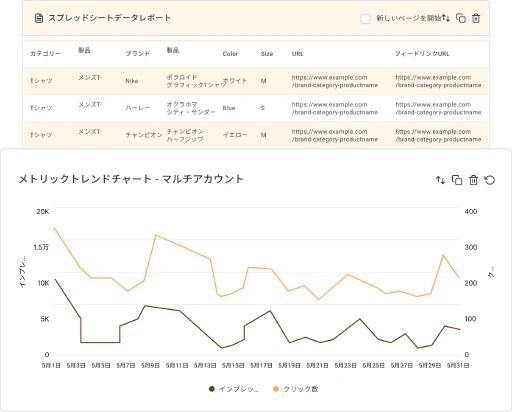Screen dimensions: 512x412
Task: Click the 20K left axis label
Action: (43, 212)
